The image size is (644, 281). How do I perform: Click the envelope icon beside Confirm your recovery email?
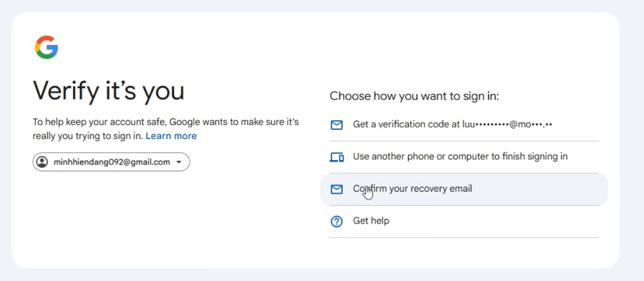(x=336, y=190)
